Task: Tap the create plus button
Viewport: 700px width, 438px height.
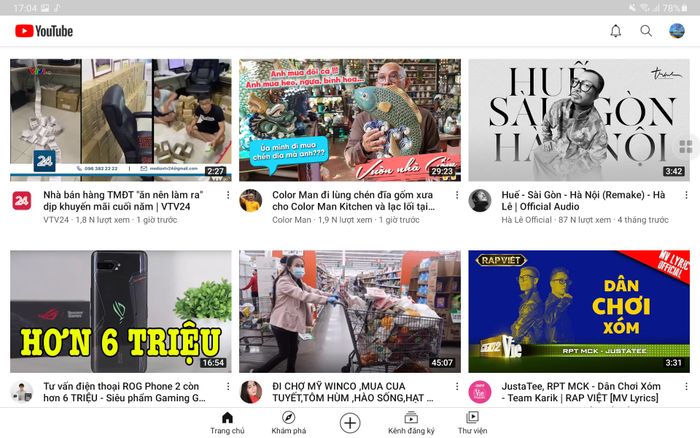Action: point(350,423)
